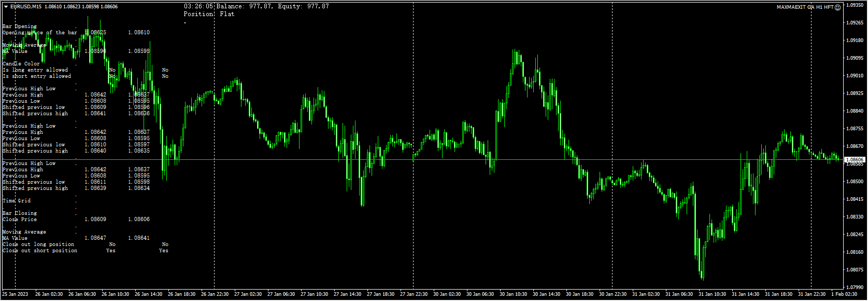Click the Position: Flat status text
Image resolution: width=868 pixels, height=301 pixels.
[209, 14]
